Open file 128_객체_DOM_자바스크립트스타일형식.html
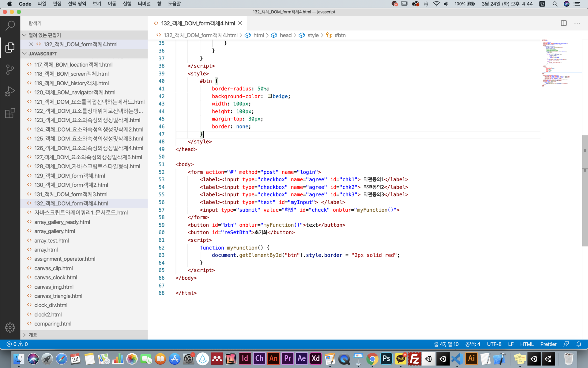The width and height of the screenshot is (588, 368). point(84,167)
